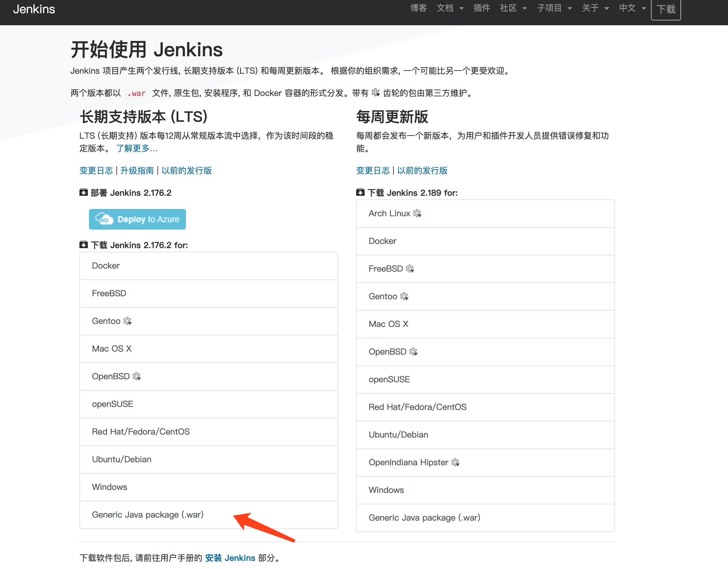Click the gear icon beside Arch Linux
This screenshot has width=728, height=569.
coord(417,213)
